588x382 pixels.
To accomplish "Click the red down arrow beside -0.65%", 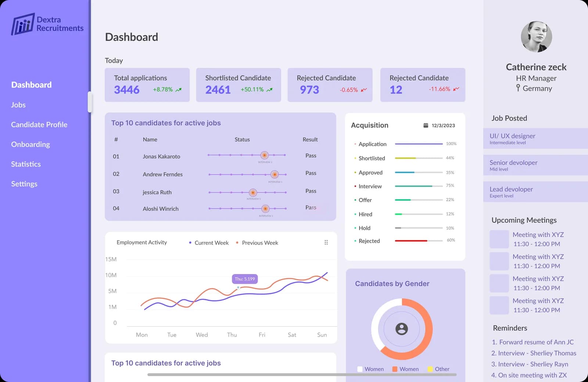I will (364, 90).
